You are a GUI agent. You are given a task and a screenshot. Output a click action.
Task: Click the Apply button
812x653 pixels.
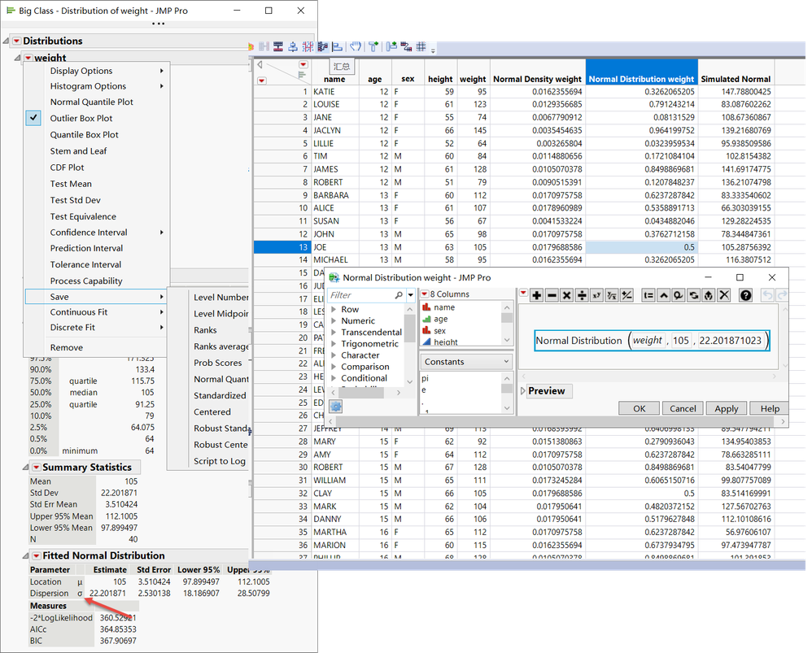726,408
